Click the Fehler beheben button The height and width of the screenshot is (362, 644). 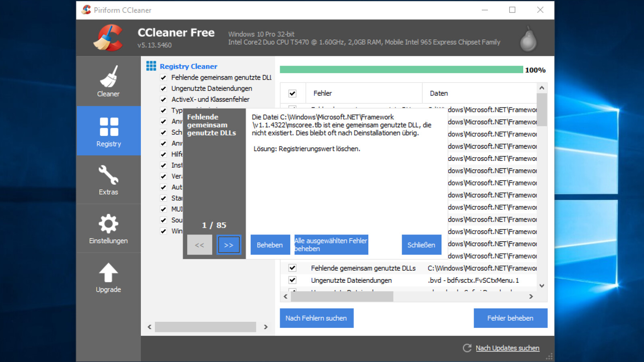[510, 318]
